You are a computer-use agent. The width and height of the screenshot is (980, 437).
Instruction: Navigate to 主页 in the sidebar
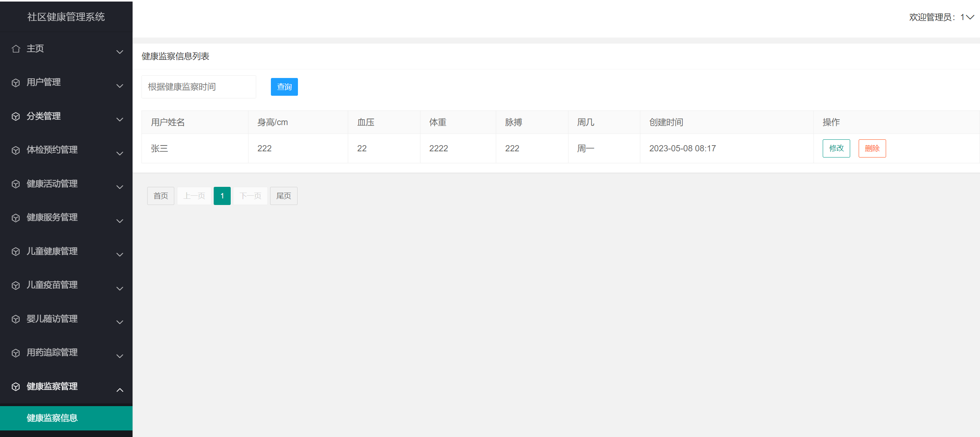pyautogui.click(x=35, y=49)
